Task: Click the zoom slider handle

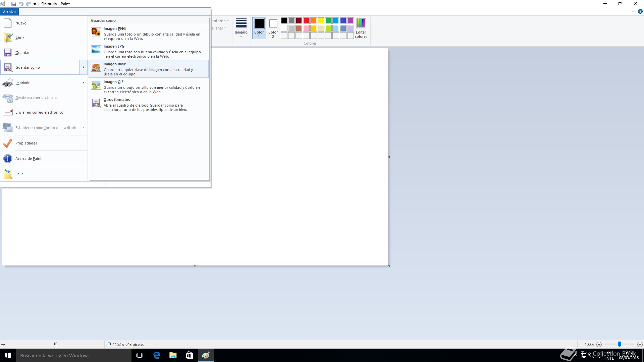Action: tap(620, 344)
